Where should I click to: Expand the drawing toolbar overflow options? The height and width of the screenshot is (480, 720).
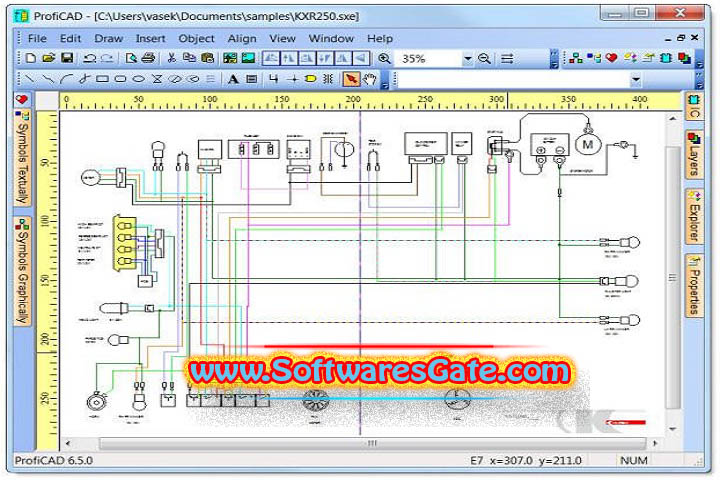pyautogui.click(x=385, y=80)
